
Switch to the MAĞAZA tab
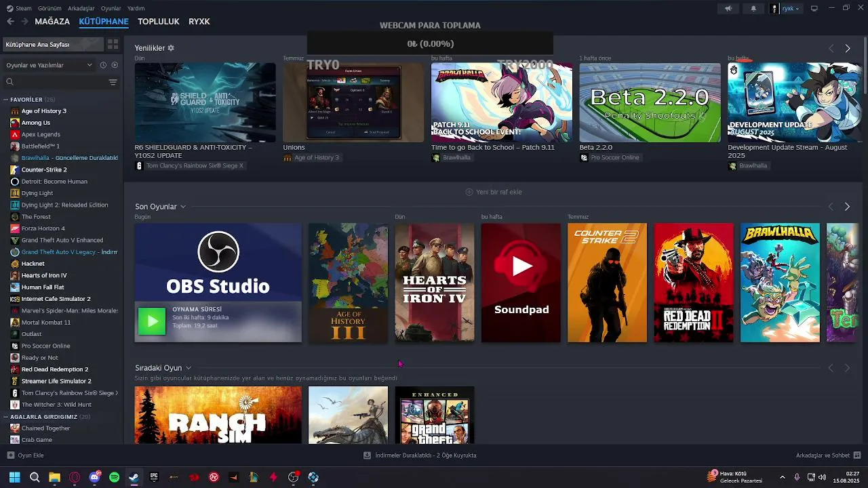(x=52, y=22)
